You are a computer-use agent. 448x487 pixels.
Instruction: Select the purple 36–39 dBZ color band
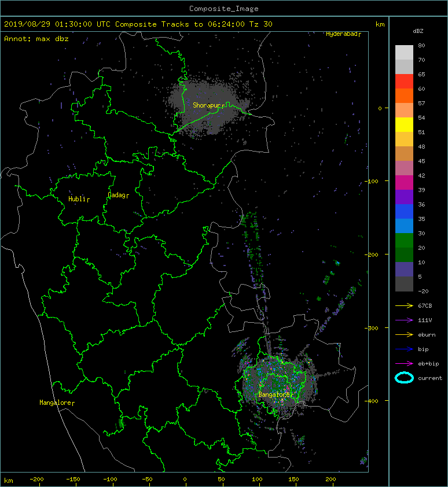click(404, 197)
